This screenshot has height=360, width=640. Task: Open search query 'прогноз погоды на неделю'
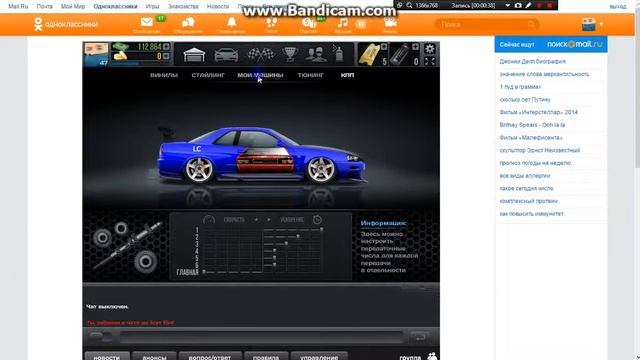pyautogui.click(x=535, y=163)
